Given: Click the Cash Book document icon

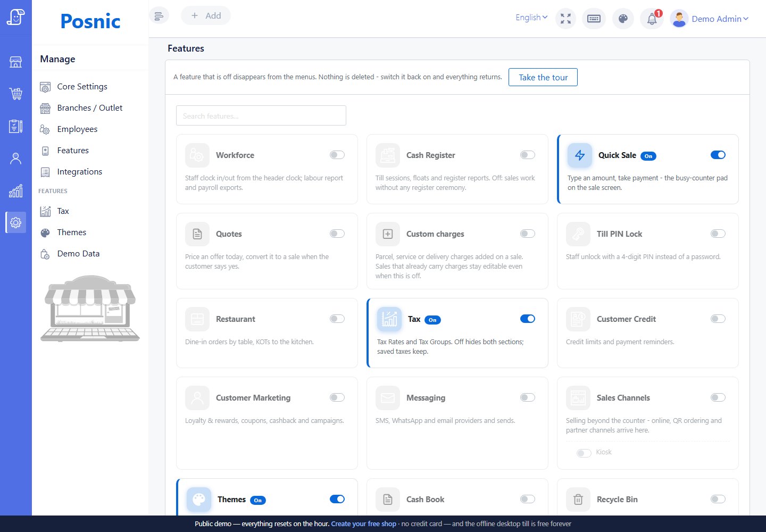Looking at the screenshot, I should 388,500.
